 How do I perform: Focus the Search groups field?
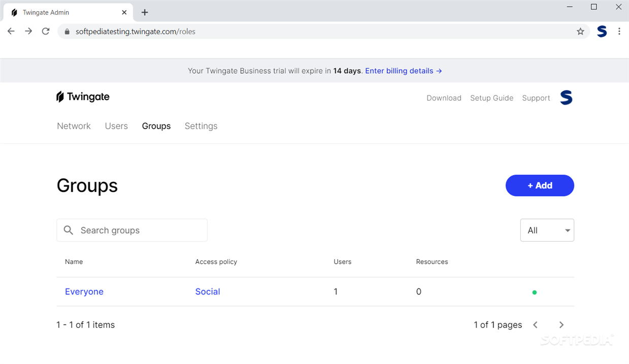pyautogui.click(x=132, y=230)
